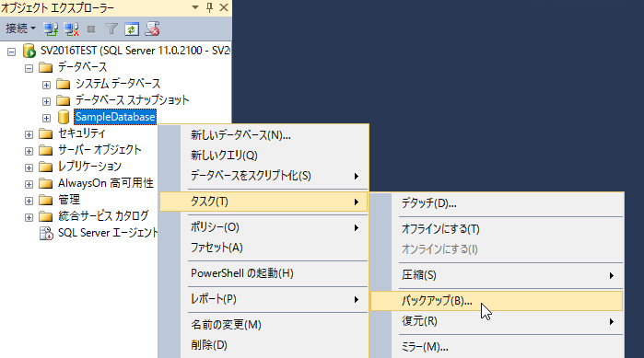The image size is (644, 358).
Task: Expand the 統合サービス カタログ node
Action: (x=29, y=218)
